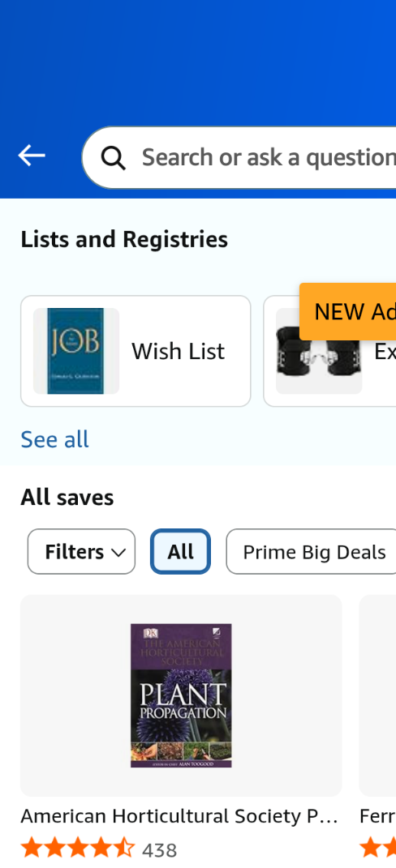The width and height of the screenshot is (396, 868).
Task: Open the Plant Propagation book cover
Action: click(181, 695)
